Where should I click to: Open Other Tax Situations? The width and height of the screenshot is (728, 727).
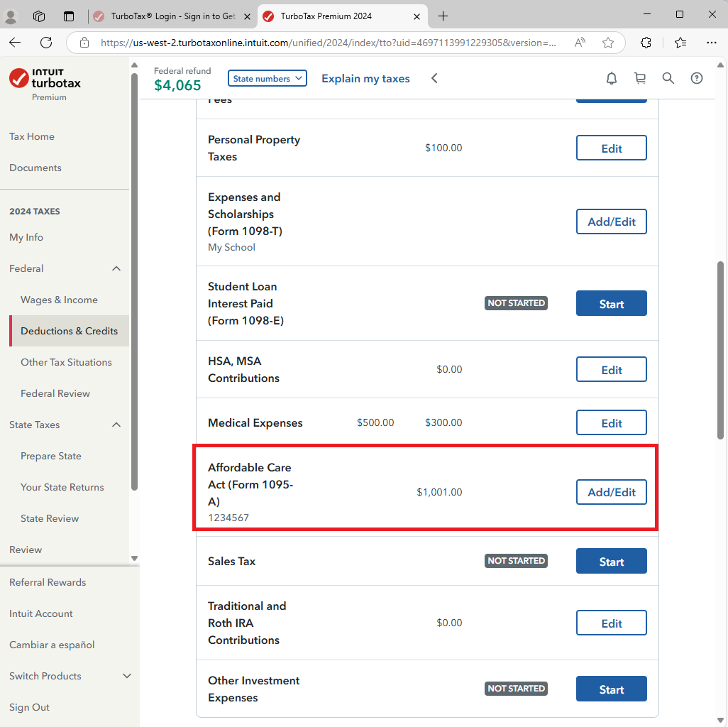click(66, 362)
